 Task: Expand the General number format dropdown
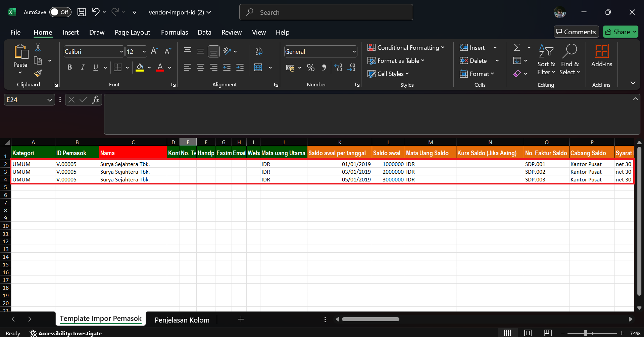[x=354, y=52]
